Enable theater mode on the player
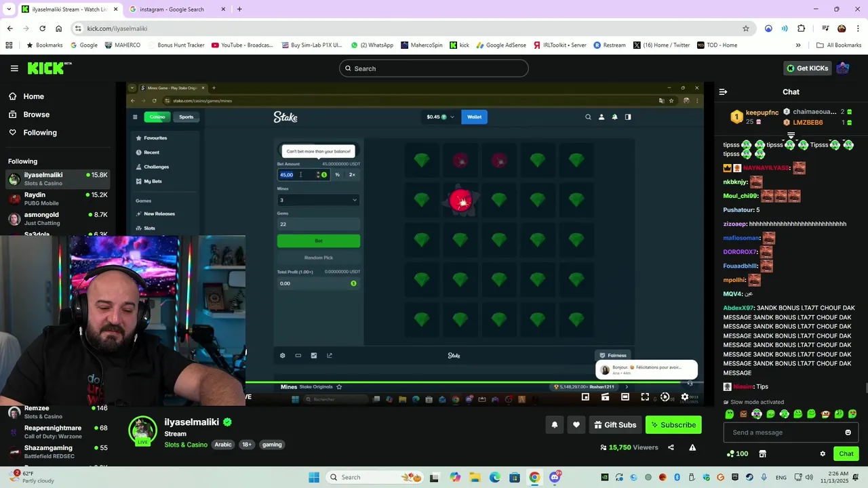The image size is (868, 488). 625,397
